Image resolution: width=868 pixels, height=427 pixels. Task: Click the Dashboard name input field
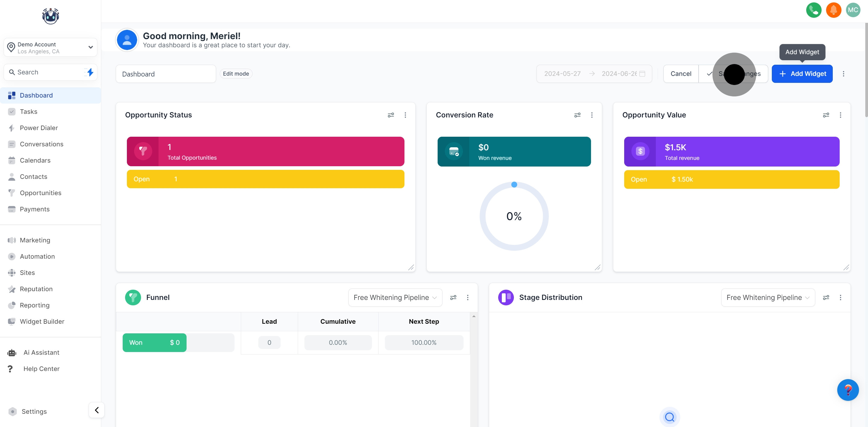click(165, 74)
